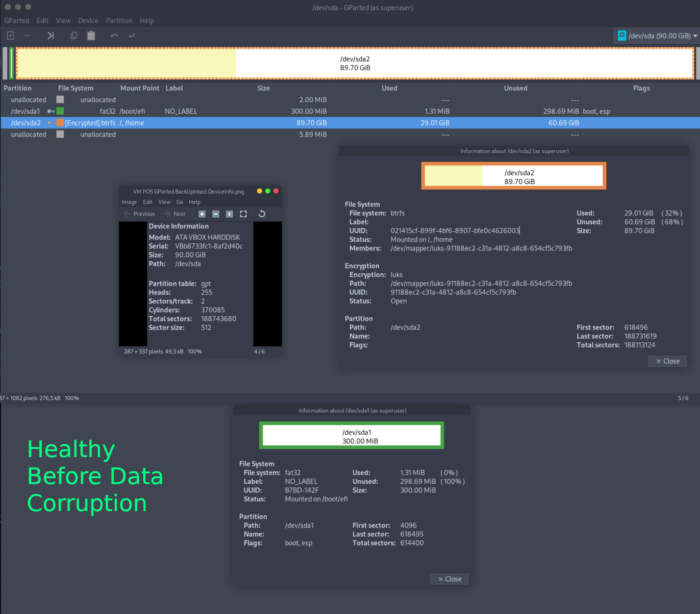Viewport: 700px width, 614px height.
Task: Click the Apply all operations icon
Action: pyautogui.click(x=131, y=36)
